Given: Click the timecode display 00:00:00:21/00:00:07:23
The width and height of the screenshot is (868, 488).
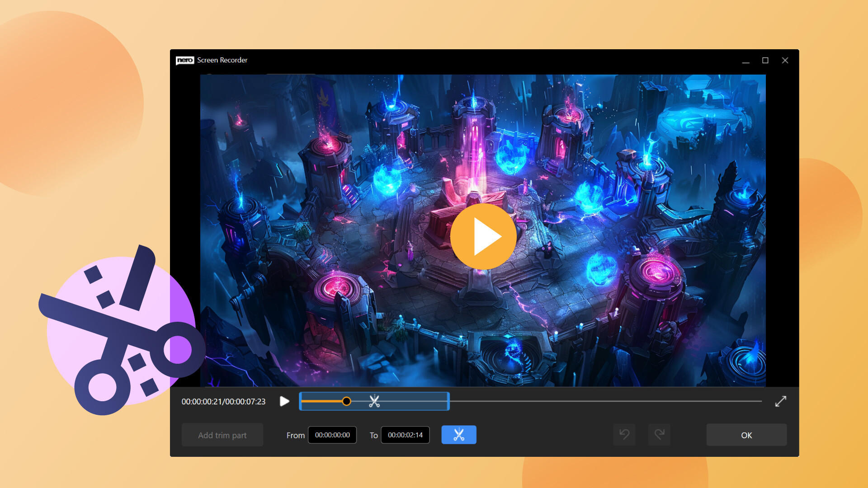Looking at the screenshot, I should pyautogui.click(x=223, y=401).
